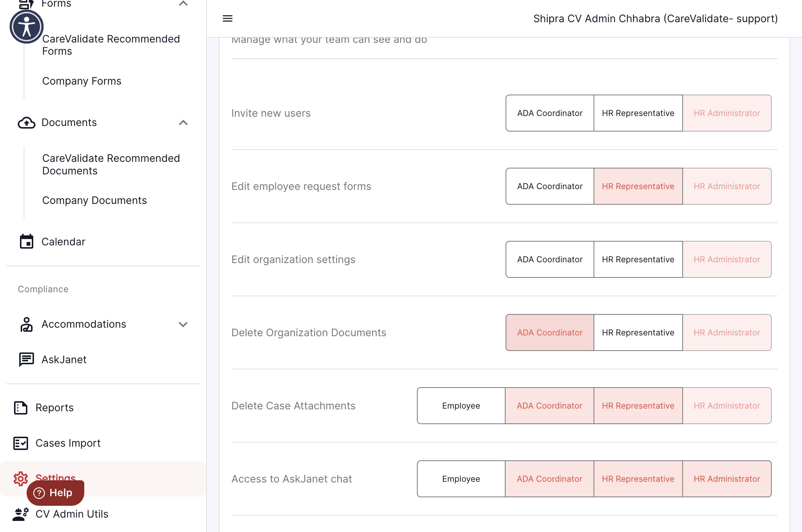The width and height of the screenshot is (802, 532).
Task: Open the Reports page
Action: point(54,407)
